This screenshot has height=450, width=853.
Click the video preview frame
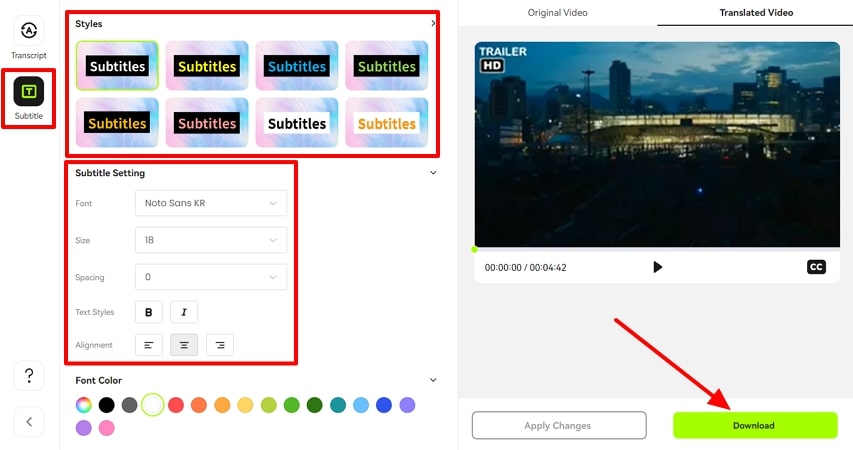(x=657, y=145)
